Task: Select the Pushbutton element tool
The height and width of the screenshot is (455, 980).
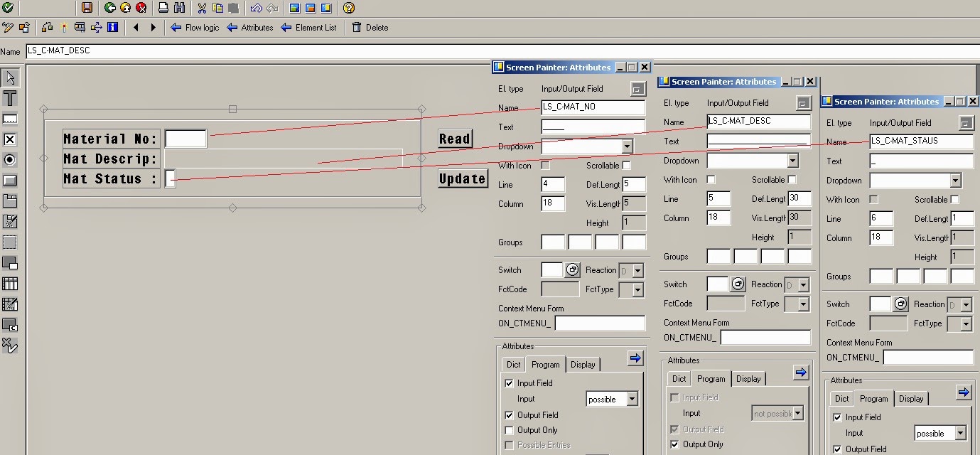Action: [x=10, y=181]
